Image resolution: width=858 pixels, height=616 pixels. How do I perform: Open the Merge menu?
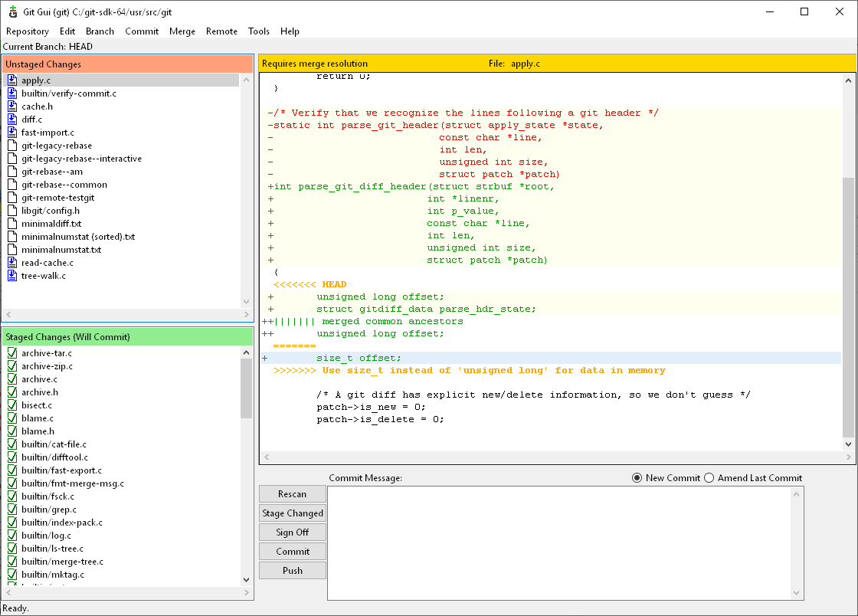[x=182, y=31]
